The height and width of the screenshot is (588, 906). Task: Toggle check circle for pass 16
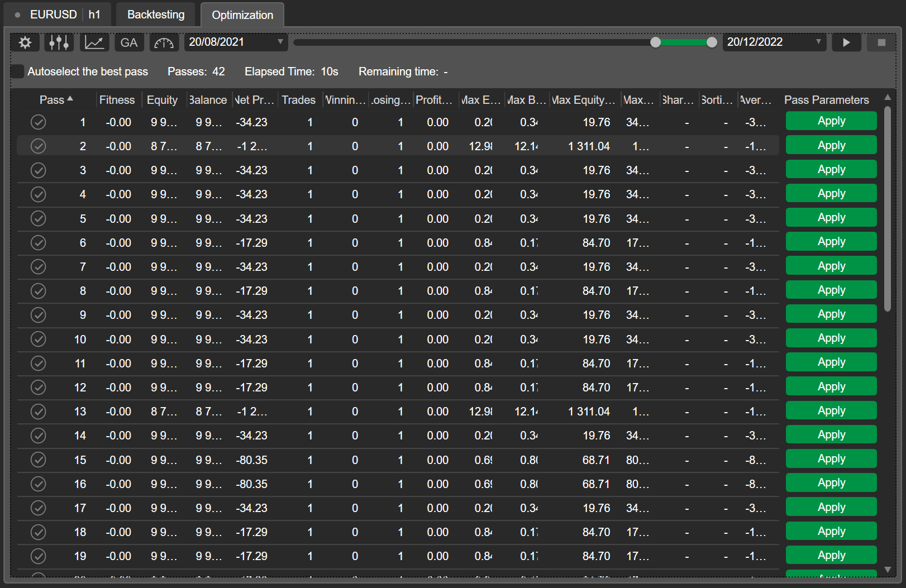coord(38,484)
